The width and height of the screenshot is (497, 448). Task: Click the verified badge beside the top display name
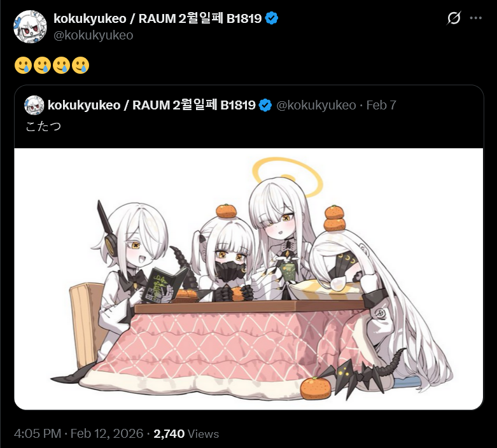click(x=271, y=18)
